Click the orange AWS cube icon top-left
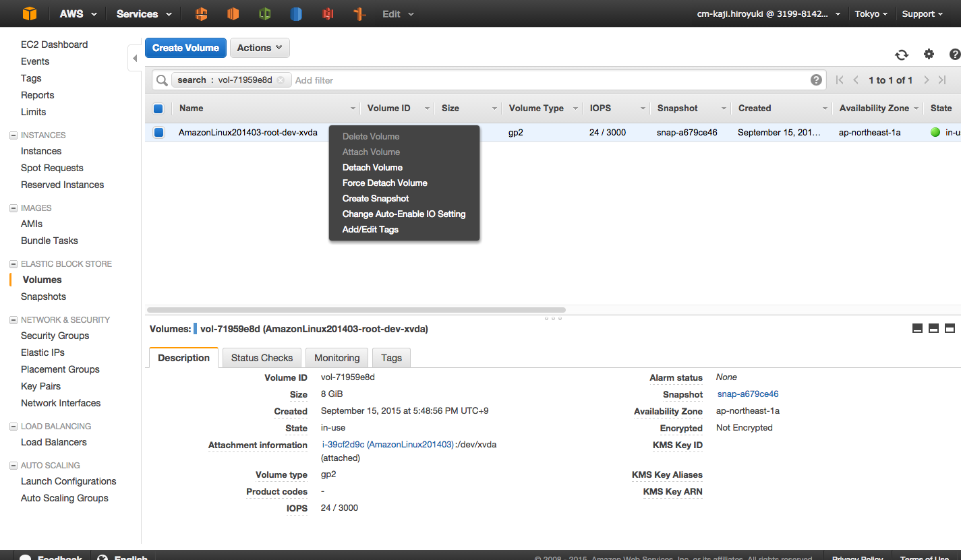This screenshot has width=961, height=560. 28,13
